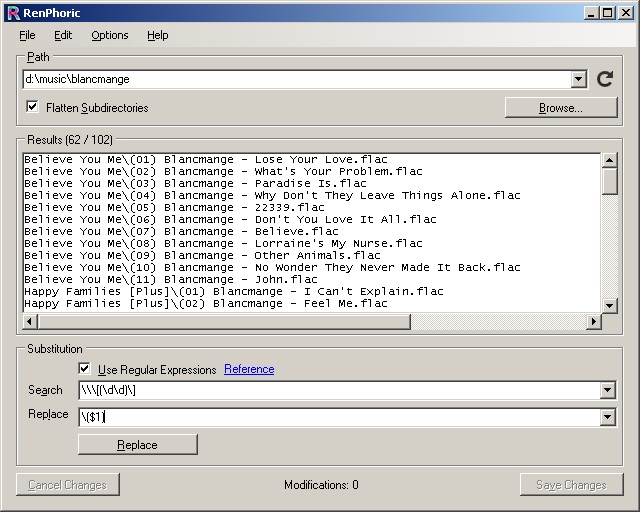This screenshot has width=640, height=512.
Task: Open the Options menu
Action: [x=110, y=35]
